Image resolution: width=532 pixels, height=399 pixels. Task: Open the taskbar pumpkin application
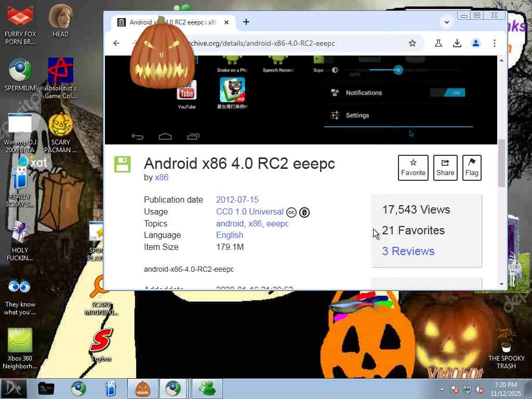tap(142, 389)
